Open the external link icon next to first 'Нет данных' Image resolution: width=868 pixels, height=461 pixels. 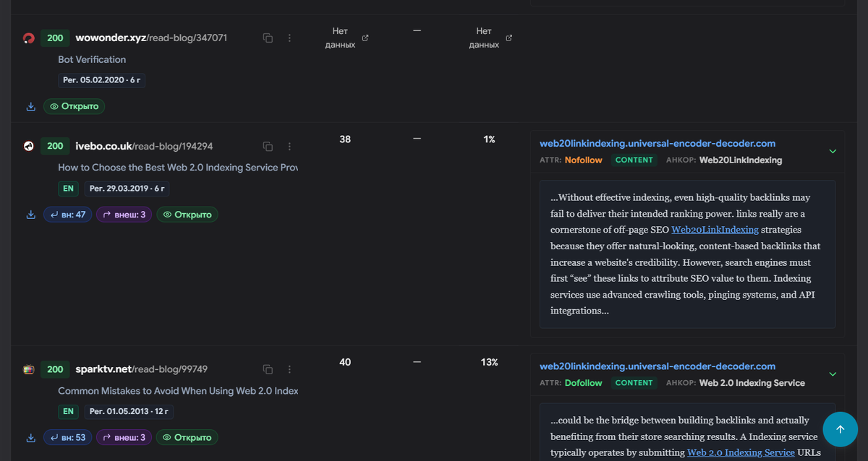pos(365,38)
